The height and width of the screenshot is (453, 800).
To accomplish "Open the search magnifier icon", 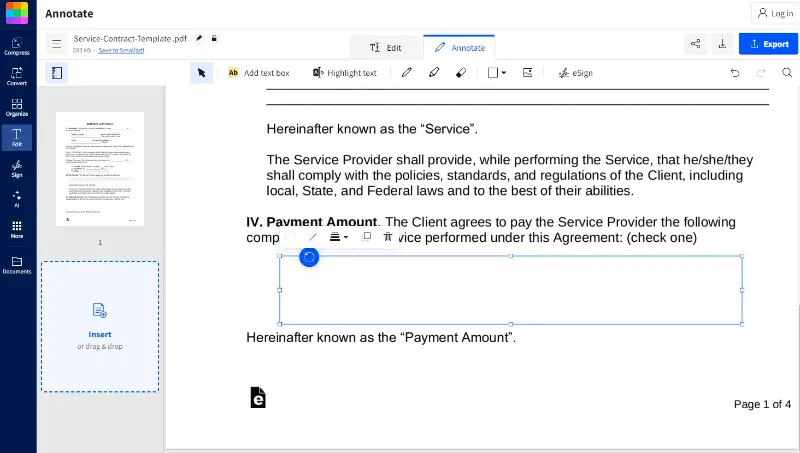I will coord(787,73).
